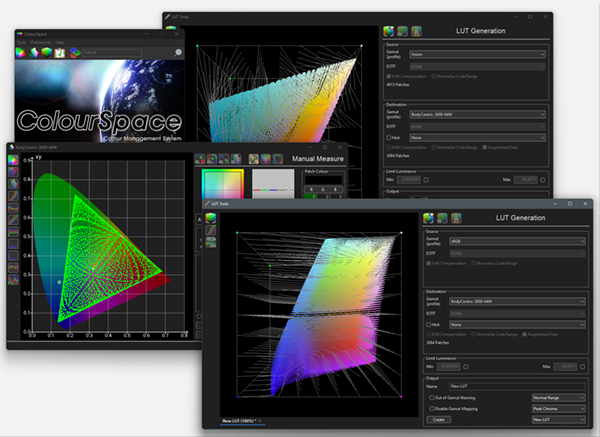This screenshot has width=600, height=437.
Task: Click the B button under Patch Colour
Action: tap(335, 189)
